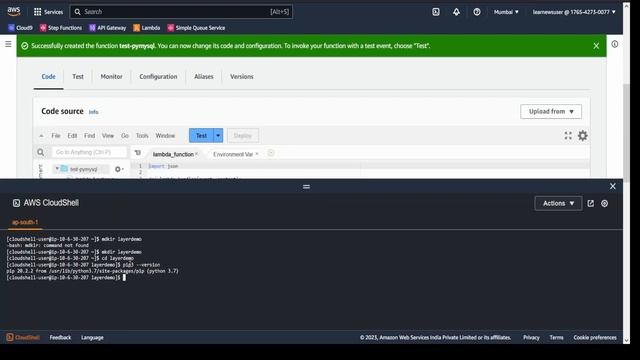Open the Feedback link in footer
The height and width of the screenshot is (360, 640).
60,338
